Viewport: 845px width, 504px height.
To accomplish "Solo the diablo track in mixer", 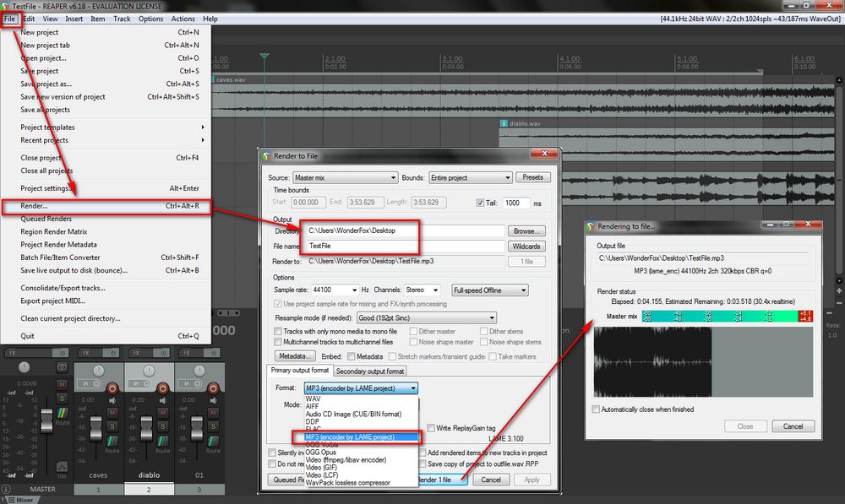I will click(163, 426).
